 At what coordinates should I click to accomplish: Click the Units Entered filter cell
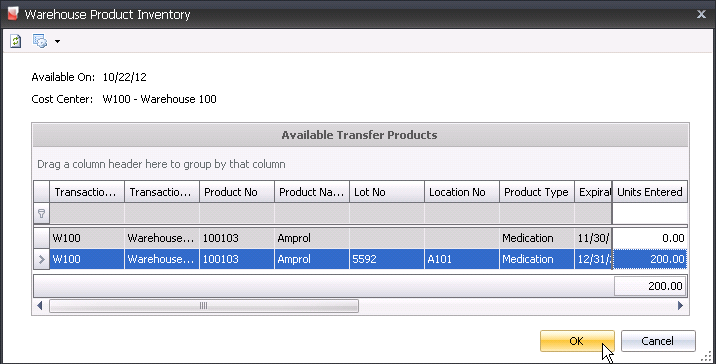[650, 213]
